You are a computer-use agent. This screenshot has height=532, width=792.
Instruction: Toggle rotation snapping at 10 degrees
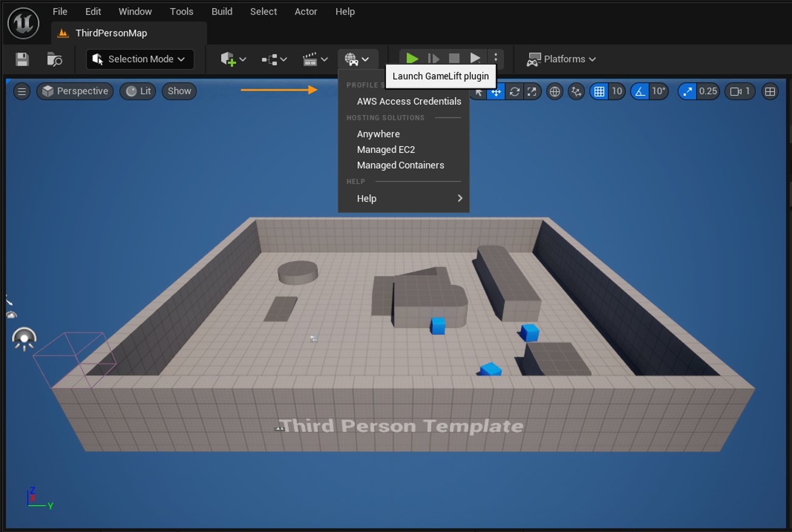tap(639, 91)
